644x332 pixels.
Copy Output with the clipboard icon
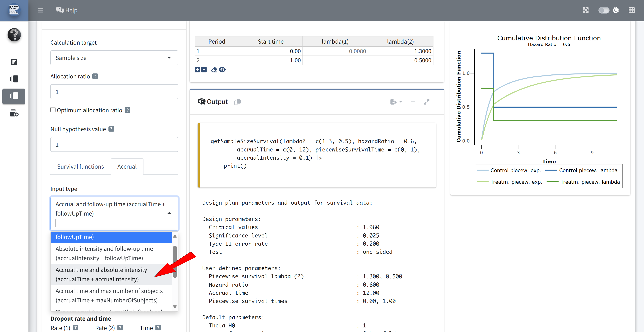point(237,102)
